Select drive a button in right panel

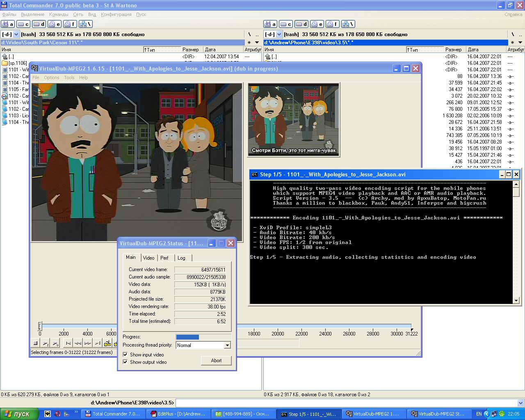[270, 24]
